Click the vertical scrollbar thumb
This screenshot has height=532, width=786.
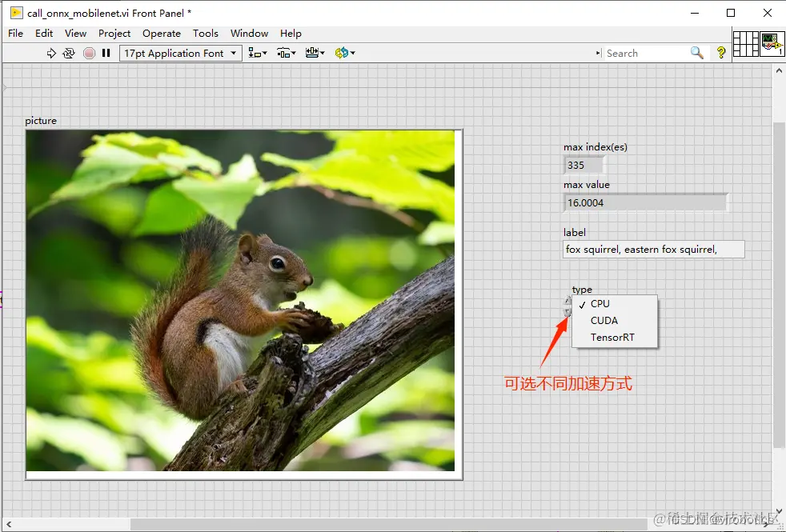779,286
